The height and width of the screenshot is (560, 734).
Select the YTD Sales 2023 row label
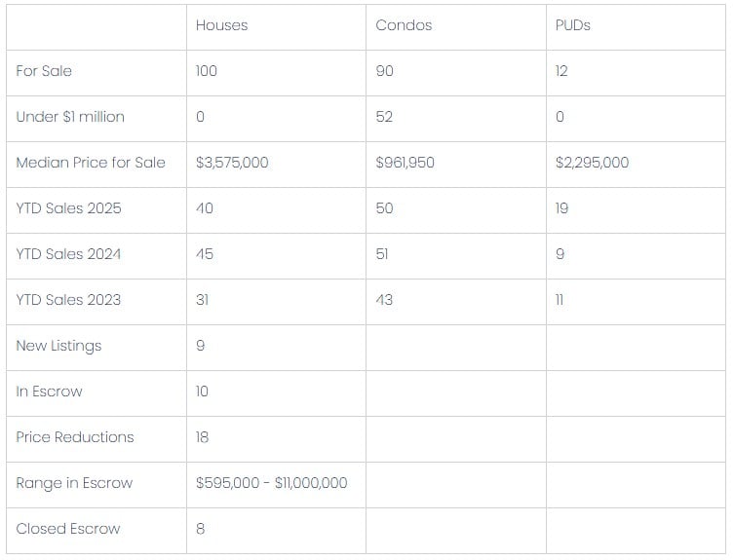(68, 300)
